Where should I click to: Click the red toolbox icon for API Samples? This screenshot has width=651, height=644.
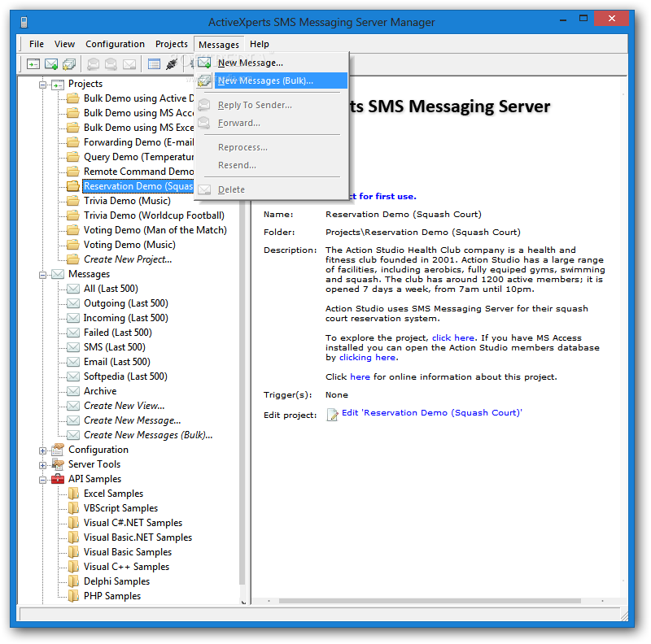(58, 479)
